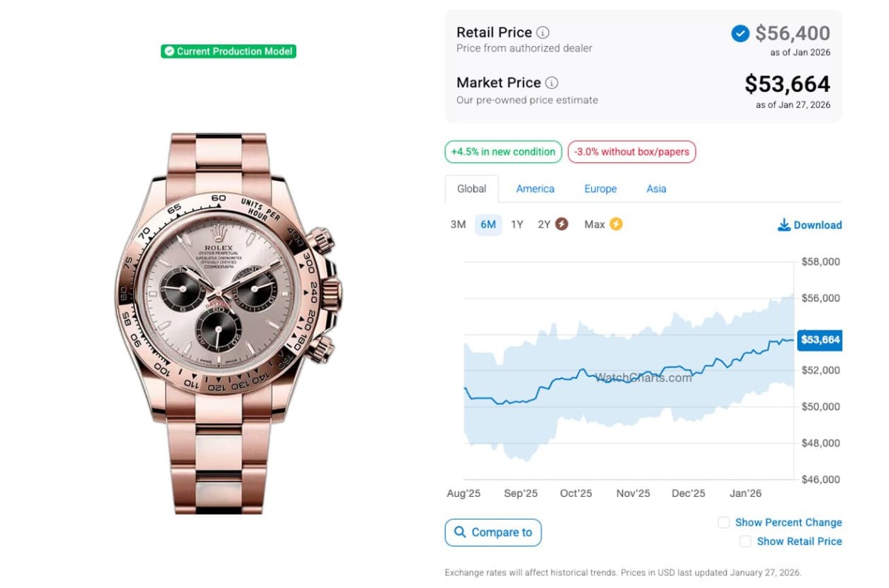The image size is (889, 588).
Task: Open the America region tab
Action: (x=535, y=189)
